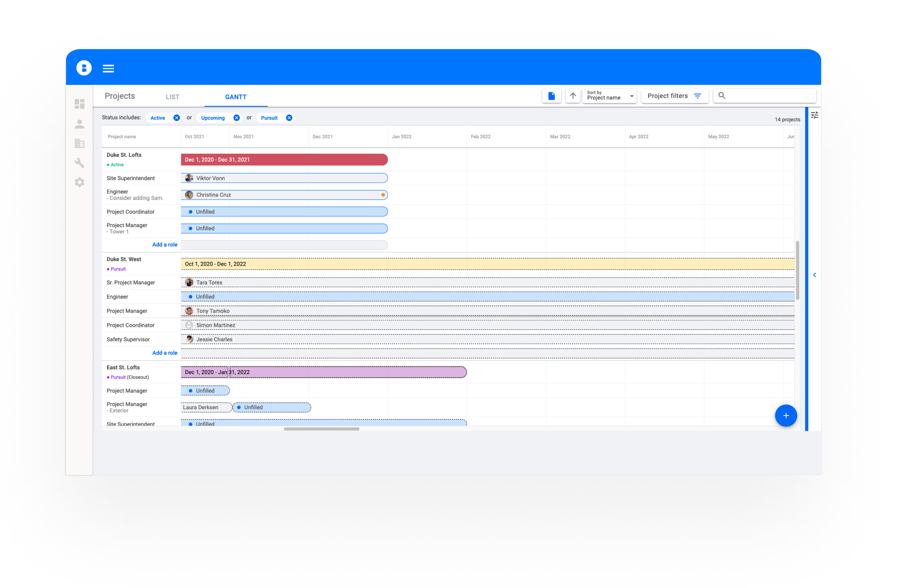Click the red Duke St. Lofts date bar
Image resolution: width=900 pixels, height=588 pixels.
click(x=284, y=160)
